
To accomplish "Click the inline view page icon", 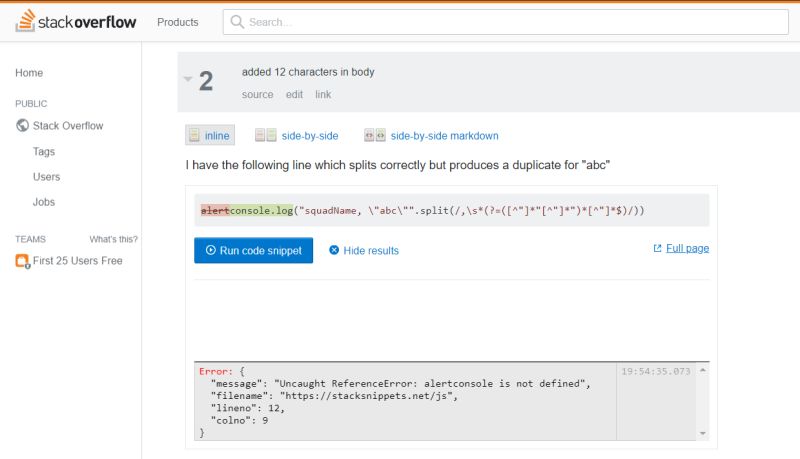I will (194, 135).
